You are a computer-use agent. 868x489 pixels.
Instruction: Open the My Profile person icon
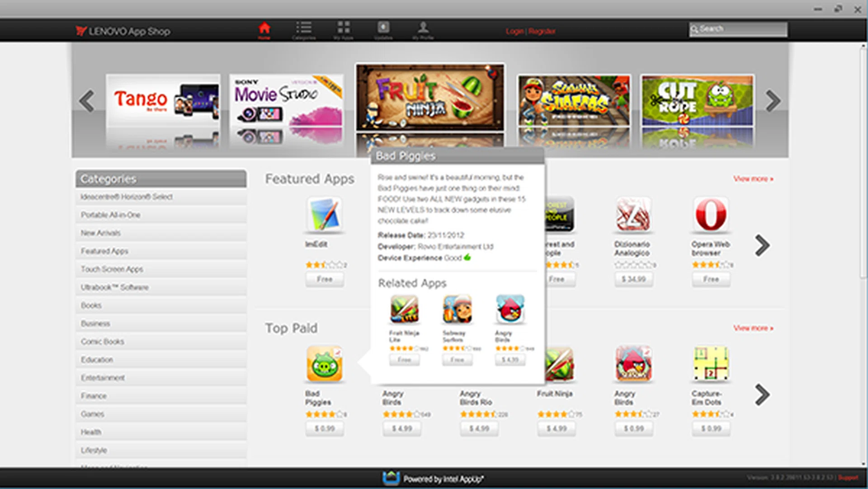pos(423,28)
